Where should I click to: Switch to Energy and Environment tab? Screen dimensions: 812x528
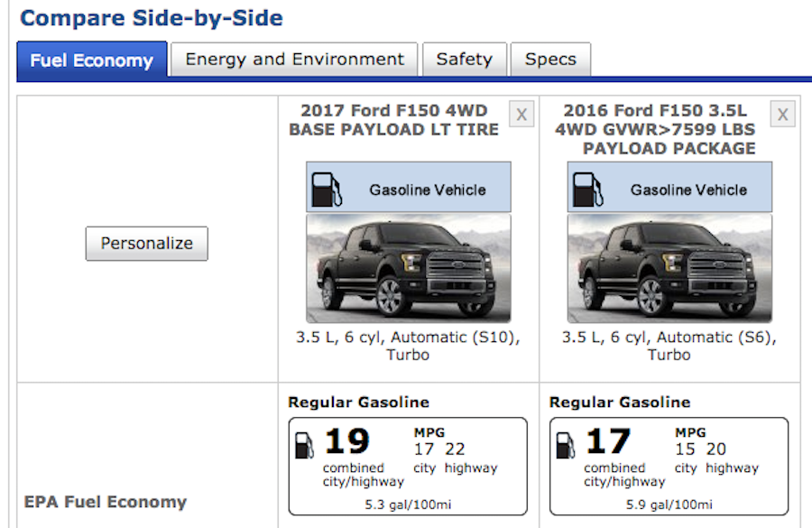294,60
